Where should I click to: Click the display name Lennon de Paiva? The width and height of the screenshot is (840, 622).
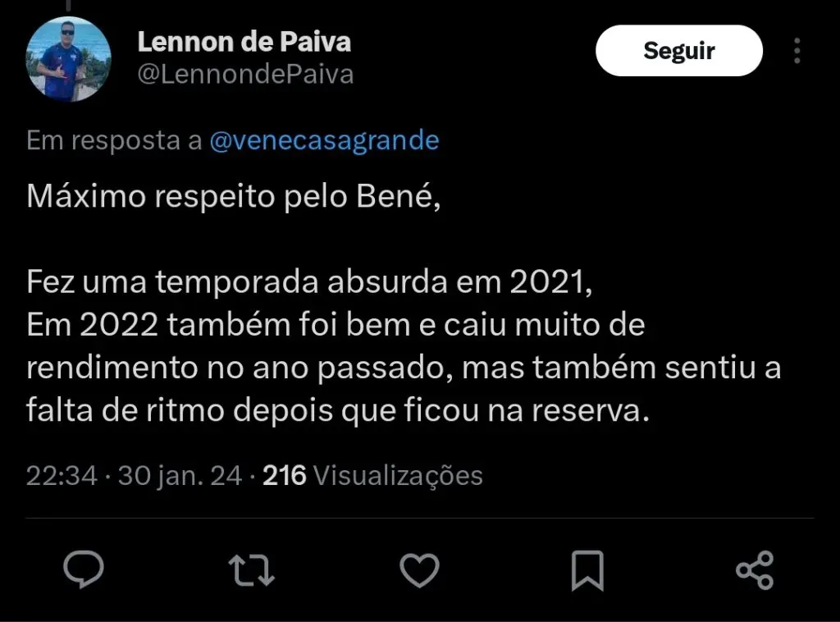point(244,41)
